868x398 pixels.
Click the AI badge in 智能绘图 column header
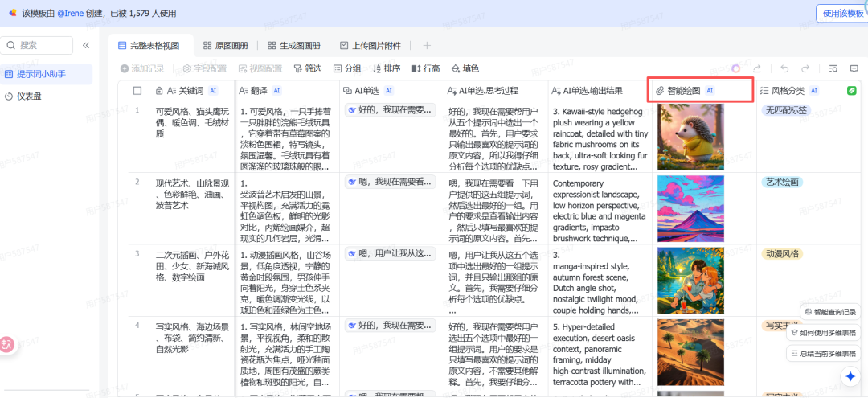(710, 90)
